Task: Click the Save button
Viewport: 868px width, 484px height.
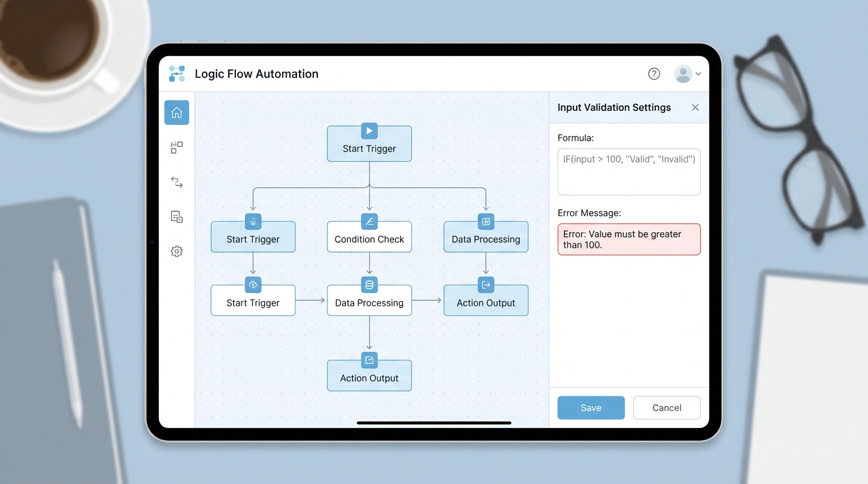Action: [590, 408]
